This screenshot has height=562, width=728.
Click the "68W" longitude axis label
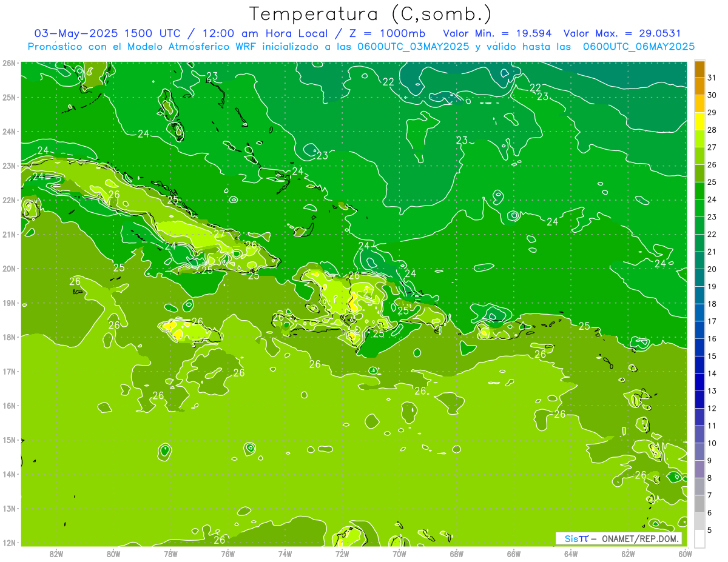click(x=456, y=554)
